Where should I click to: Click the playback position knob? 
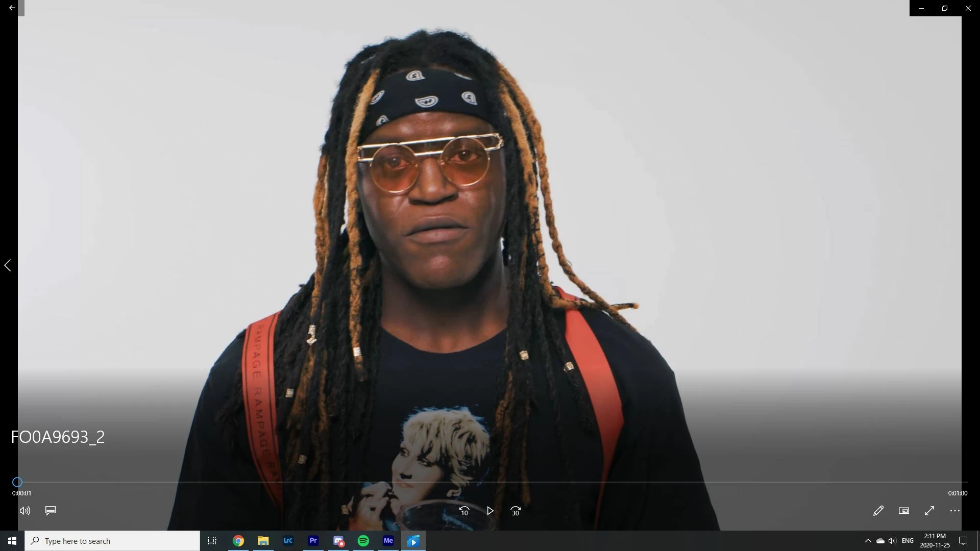(x=17, y=482)
